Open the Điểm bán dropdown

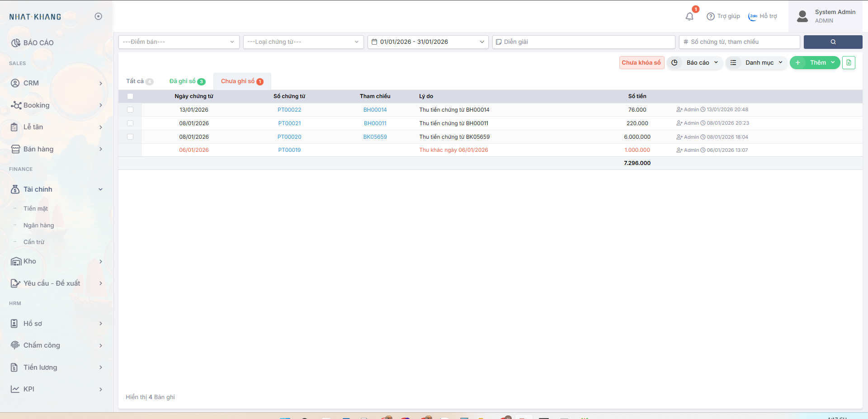[179, 42]
